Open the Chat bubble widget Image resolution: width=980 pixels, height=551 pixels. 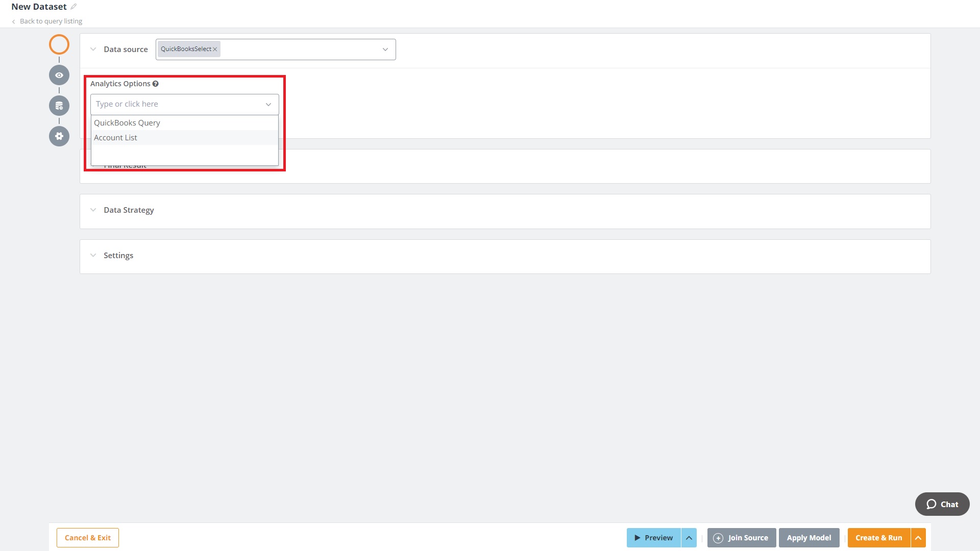pos(942,504)
